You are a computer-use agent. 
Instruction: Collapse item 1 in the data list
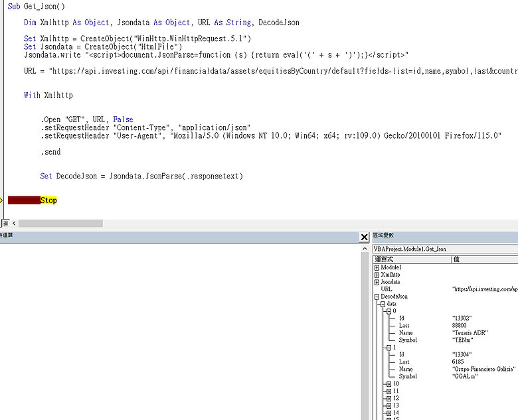[x=388, y=348]
